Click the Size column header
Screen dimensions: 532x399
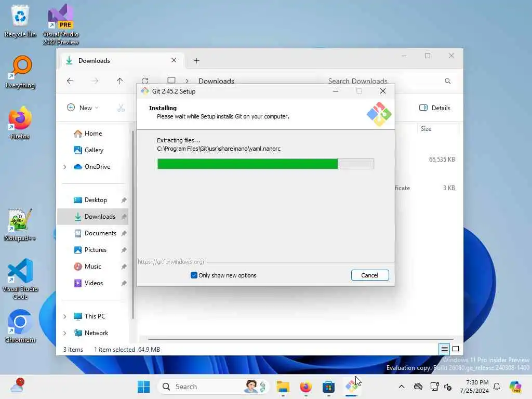(437, 129)
